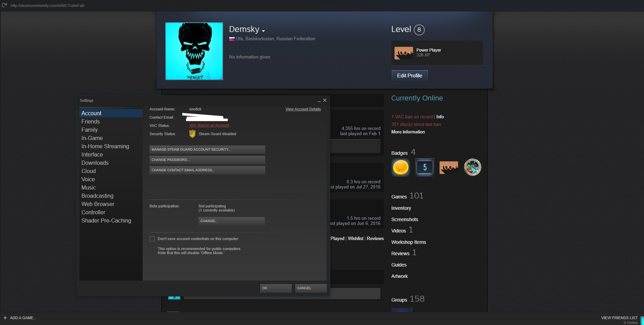The image size is (644, 325).
Task: Select Music settings category
Action: click(111, 187)
